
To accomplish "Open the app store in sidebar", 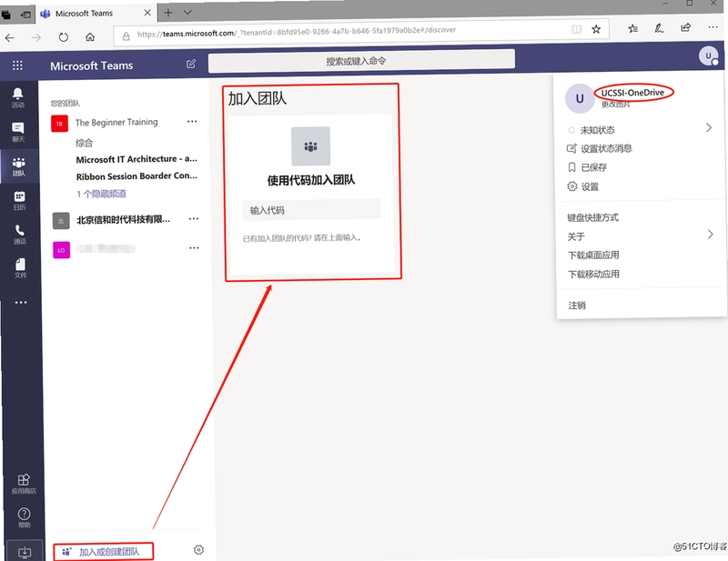I will click(24, 484).
